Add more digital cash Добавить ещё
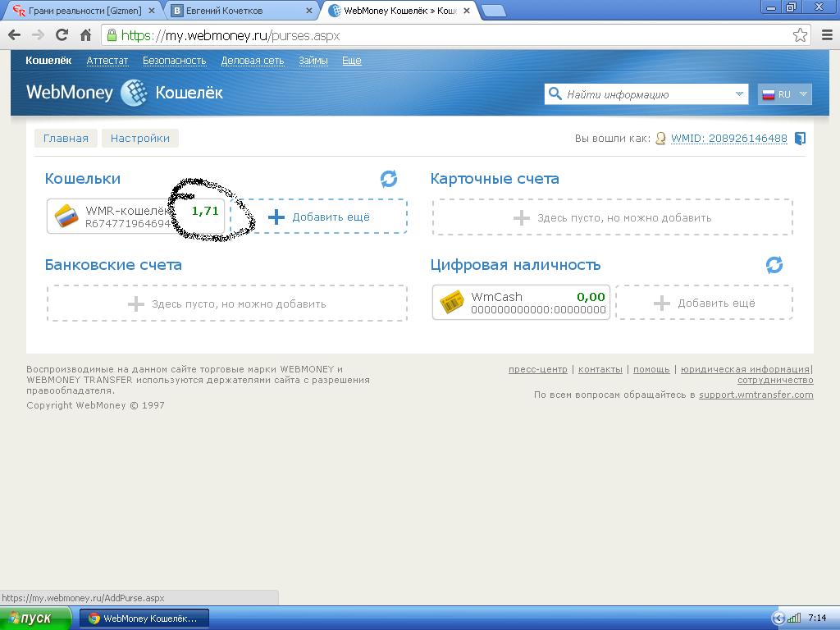This screenshot has height=630, width=840. click(704, 303)
